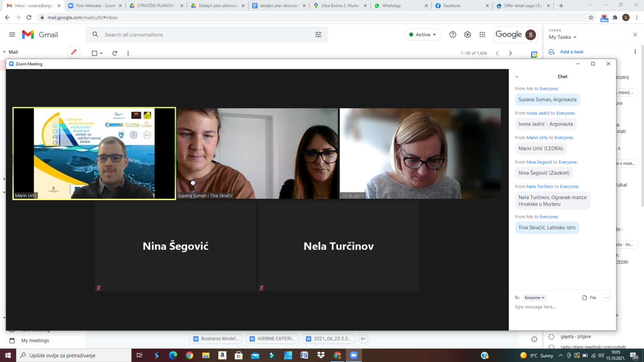Open Gmail support help icon

[x=453, y=35]
